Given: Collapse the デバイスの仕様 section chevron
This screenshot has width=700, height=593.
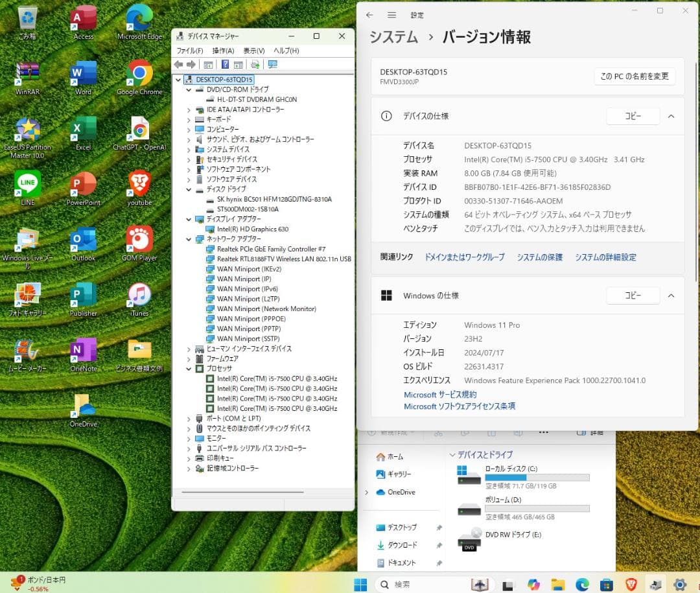Looking at the screenshot, I should 671,115.
